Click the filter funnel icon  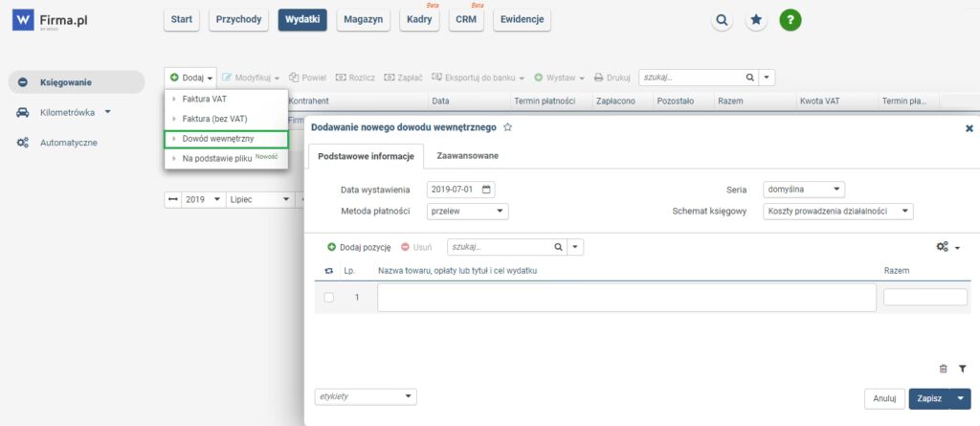tap(962, 368)
